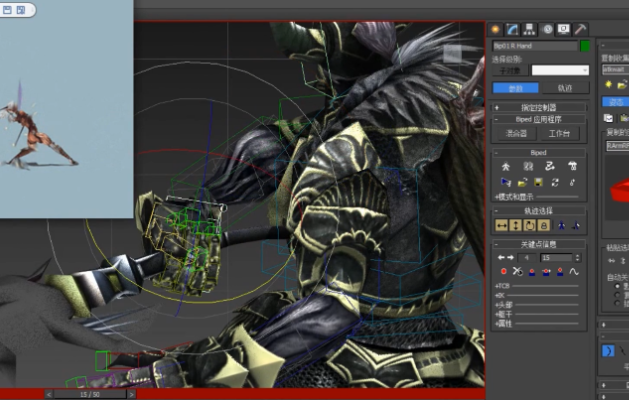629x400 pixels.
Task: Toggle the Lock COM Keying padlock
Action: pos(544,225)
